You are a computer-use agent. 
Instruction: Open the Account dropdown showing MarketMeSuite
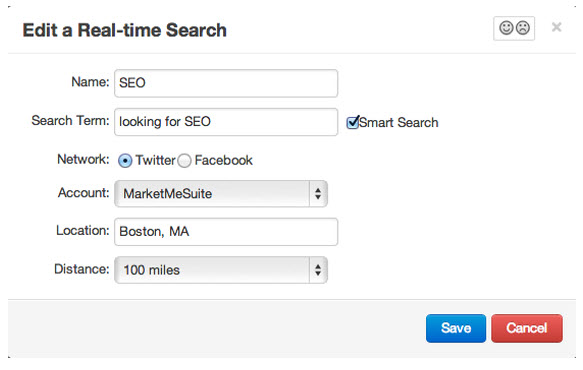click(x=221, y=194)
